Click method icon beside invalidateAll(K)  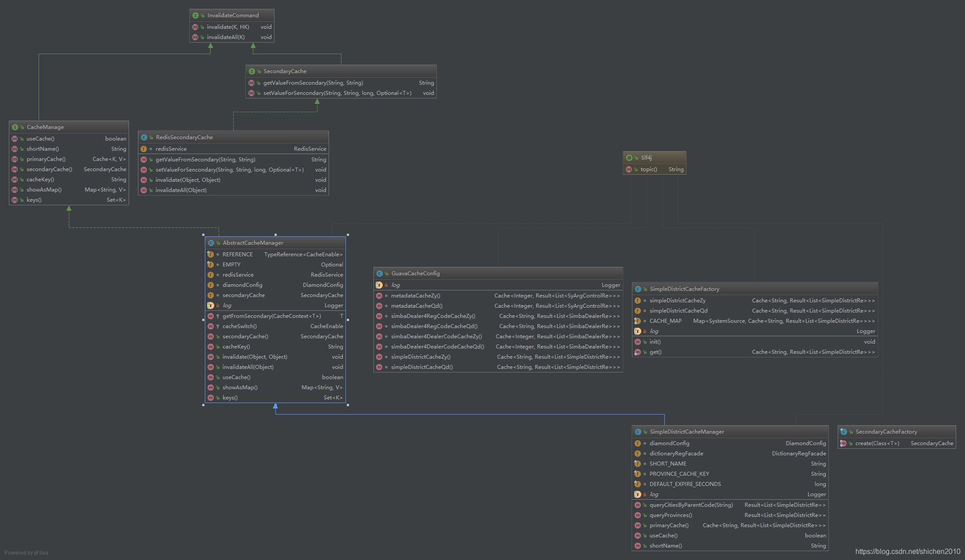pyautogui.click(x=195, y=37)
